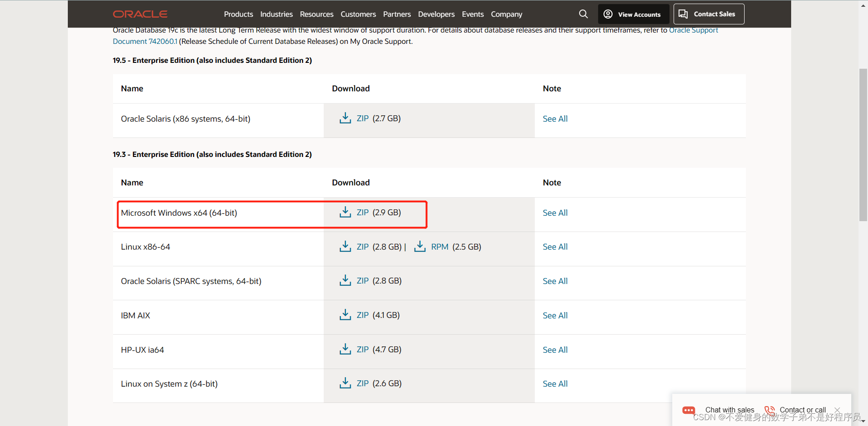Download the Microsoft Windows x64 ZIP link
This screenshot has width=868, height=426.
363,212
